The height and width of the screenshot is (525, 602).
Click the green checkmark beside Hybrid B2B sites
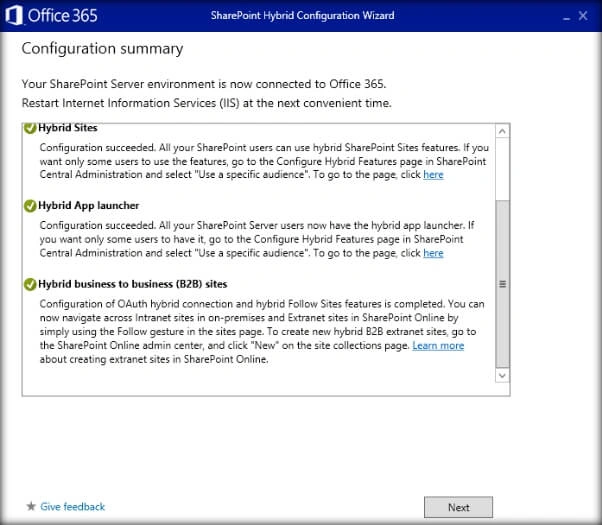tap(30, 285)
